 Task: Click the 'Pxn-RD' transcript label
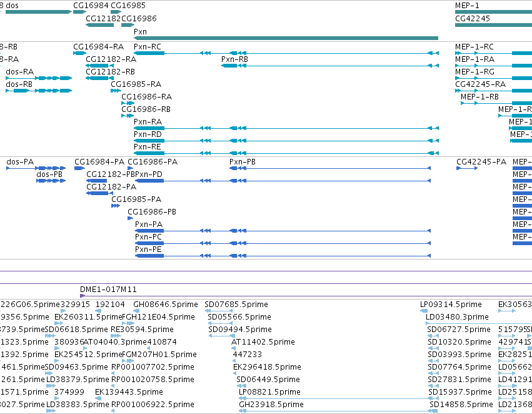click(x=148, y=134)
